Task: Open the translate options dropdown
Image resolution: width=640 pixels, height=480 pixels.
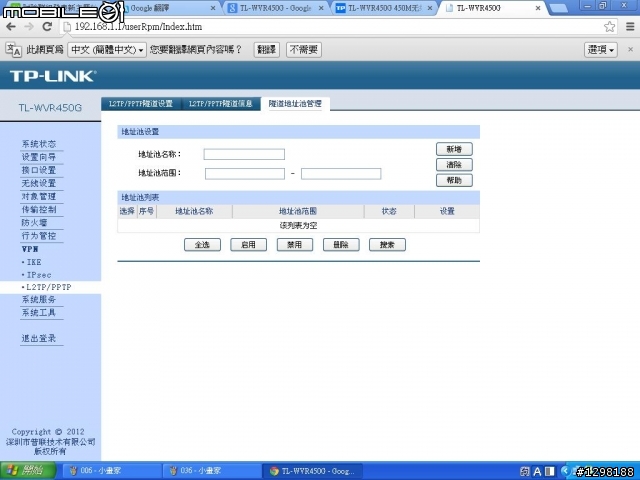Action: (600, 50)
